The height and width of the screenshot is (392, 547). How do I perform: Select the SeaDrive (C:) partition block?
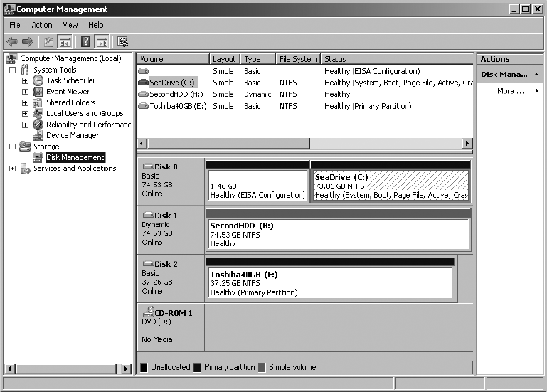[x=391, y=186]
